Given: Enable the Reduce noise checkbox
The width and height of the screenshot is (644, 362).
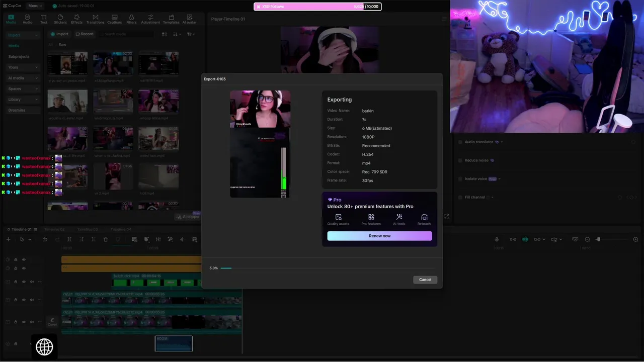Looking at the screenshot, I should pyautogui.click(x=460, y=160).
